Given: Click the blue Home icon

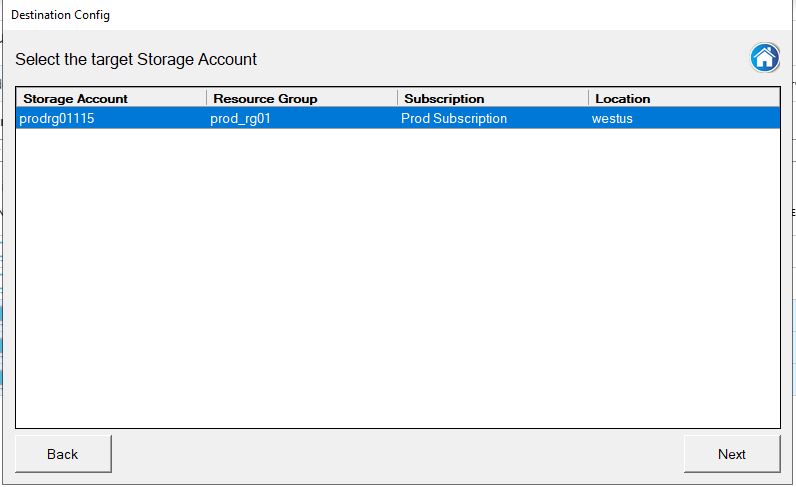Looking at the screenshot, I should coord(765,57).
